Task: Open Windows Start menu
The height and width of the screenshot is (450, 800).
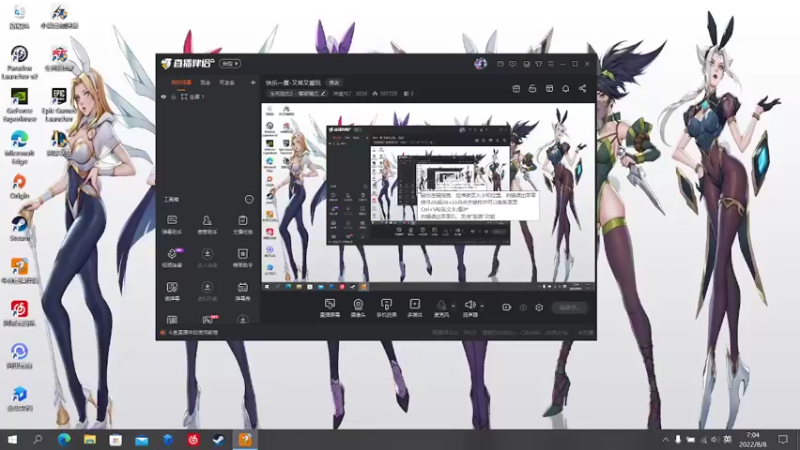Action: (12, 440)
